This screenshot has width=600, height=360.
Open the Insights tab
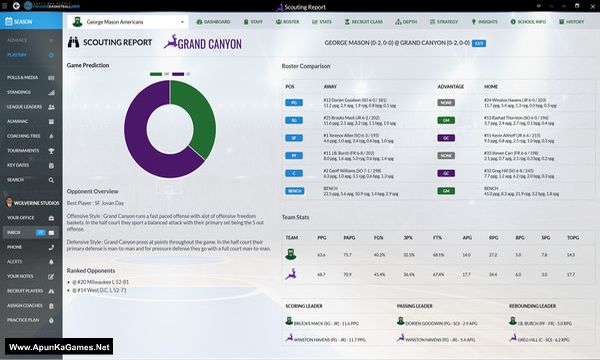pos(484,22)
